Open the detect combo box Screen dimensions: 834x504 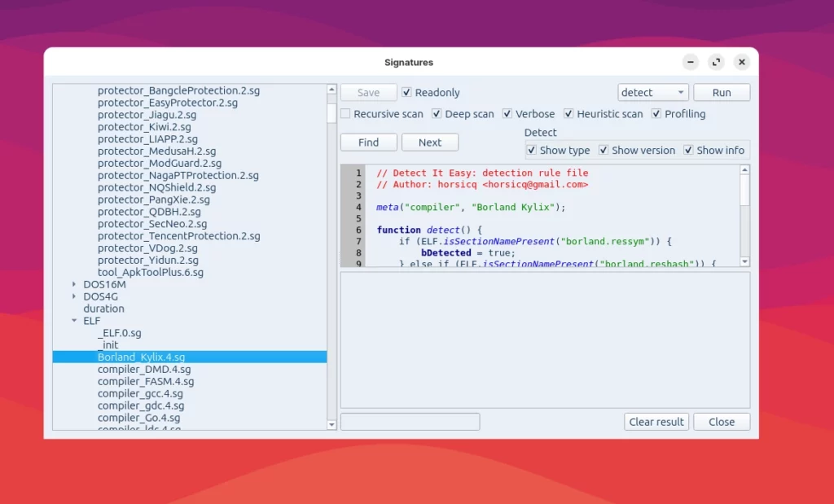[x=653, y=93]
